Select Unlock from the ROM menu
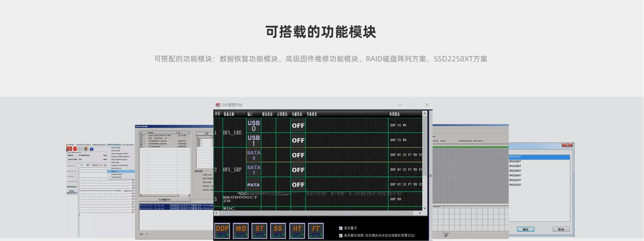Screen dimensions: 644x241 114,171
